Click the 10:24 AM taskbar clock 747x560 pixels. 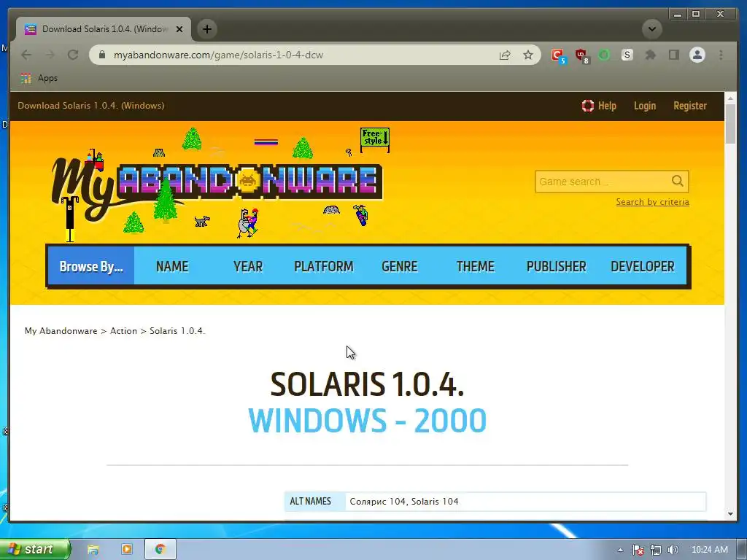click(709, 550)
